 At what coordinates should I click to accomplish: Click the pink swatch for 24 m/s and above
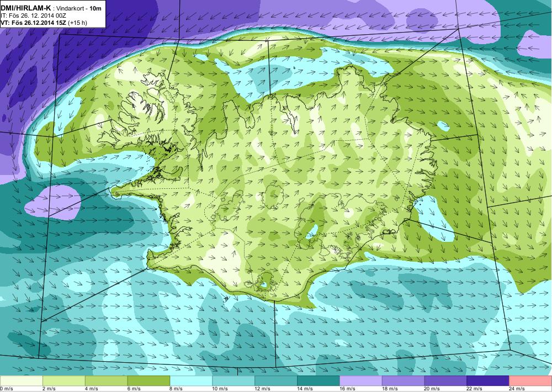click(x=530, y=381)
